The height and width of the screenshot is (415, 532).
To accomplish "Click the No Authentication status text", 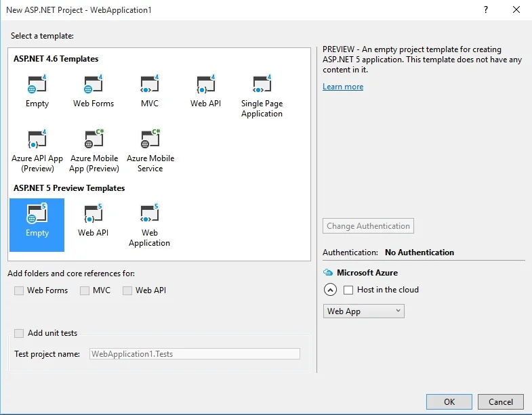I will click(420, 253).
